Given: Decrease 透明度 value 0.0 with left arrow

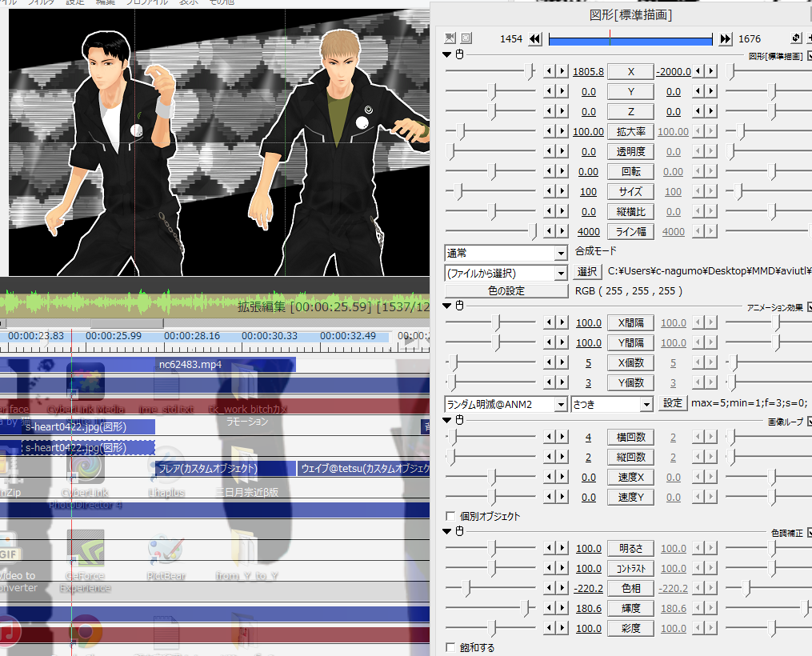Looking at the screenshot, I should click(550, 151).
